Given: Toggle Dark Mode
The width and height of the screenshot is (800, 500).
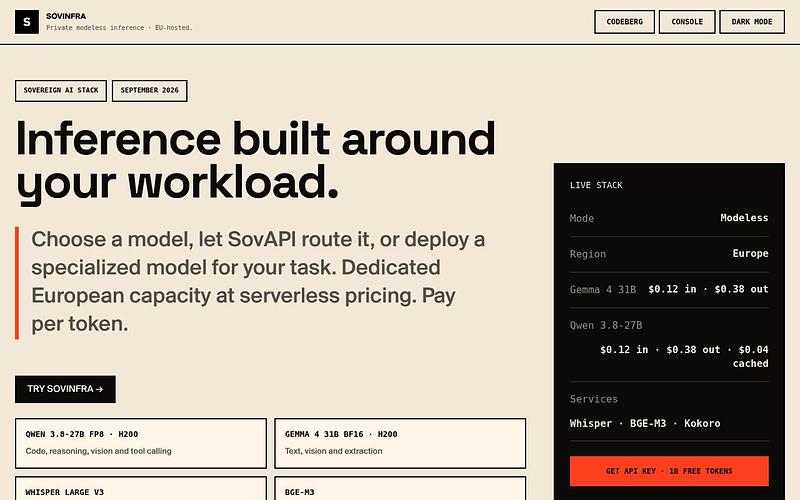Looking at the screenshot, I should click(752, 22).
